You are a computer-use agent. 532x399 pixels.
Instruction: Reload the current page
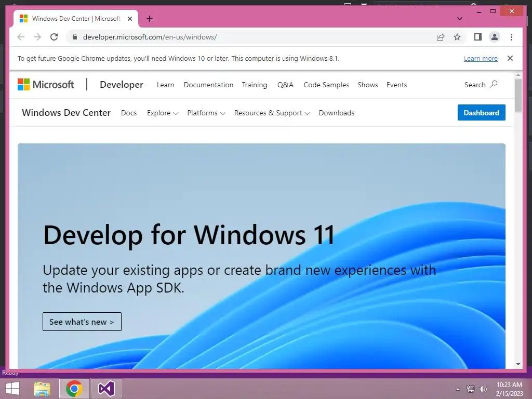54,37
